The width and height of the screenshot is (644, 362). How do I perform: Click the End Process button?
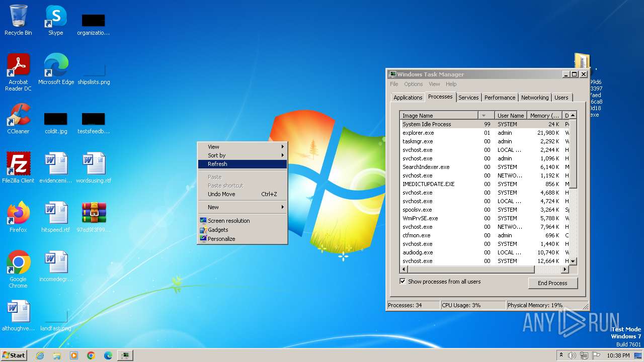tap(552, 283)
